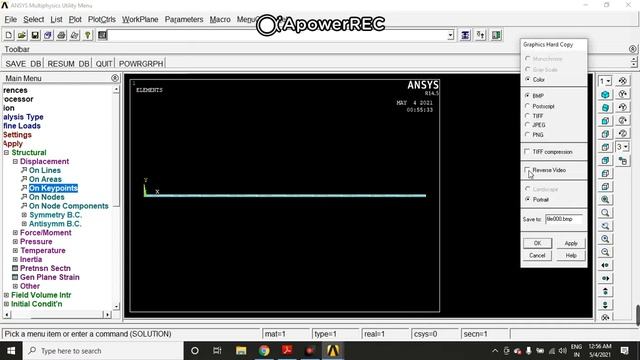640x360 pixels.
Task: Expand the Force/Moment tree node
Action: 15,233
